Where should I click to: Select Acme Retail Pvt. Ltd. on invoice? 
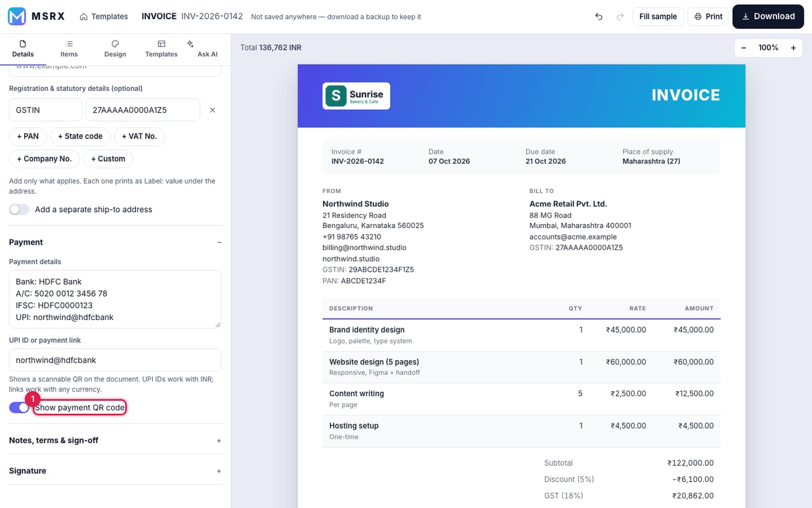point(568,204)
